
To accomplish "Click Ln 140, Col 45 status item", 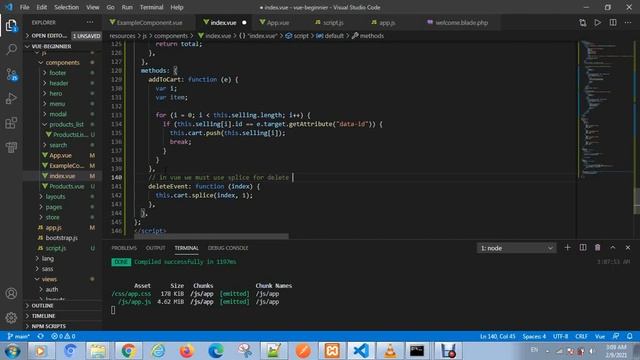I will [x=497, y=336].
